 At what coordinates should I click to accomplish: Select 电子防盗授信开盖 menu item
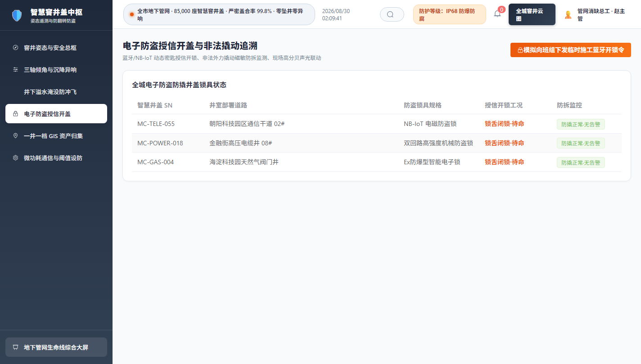tap(56, 114)
